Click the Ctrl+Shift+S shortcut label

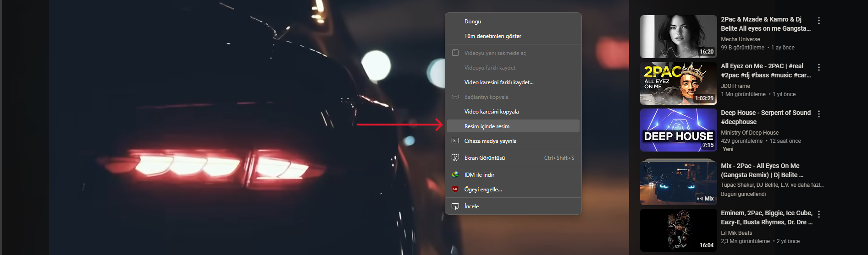(559, 158)
